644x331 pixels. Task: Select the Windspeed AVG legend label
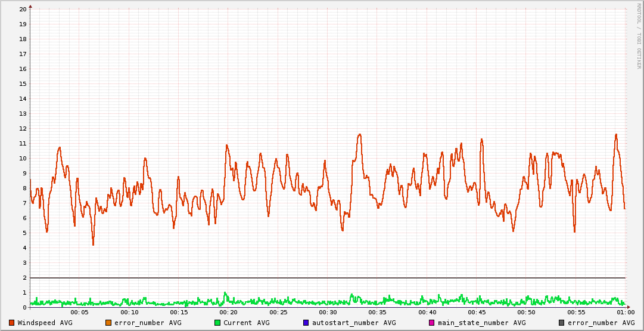pos(45,323)
